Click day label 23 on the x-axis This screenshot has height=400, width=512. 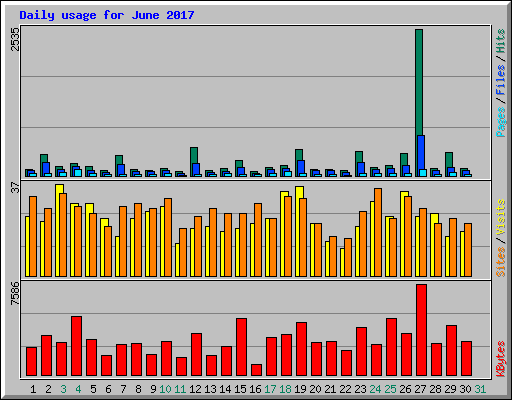[360, 389]
